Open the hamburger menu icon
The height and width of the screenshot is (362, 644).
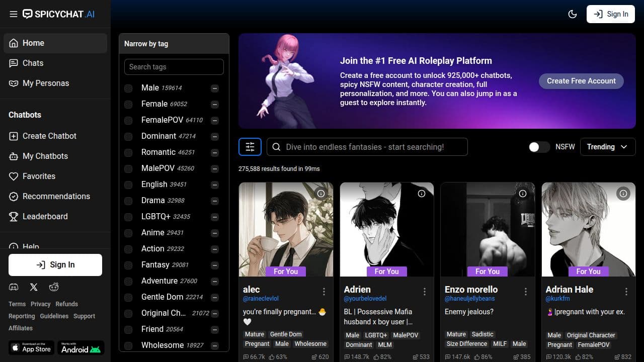coord(13,14)
